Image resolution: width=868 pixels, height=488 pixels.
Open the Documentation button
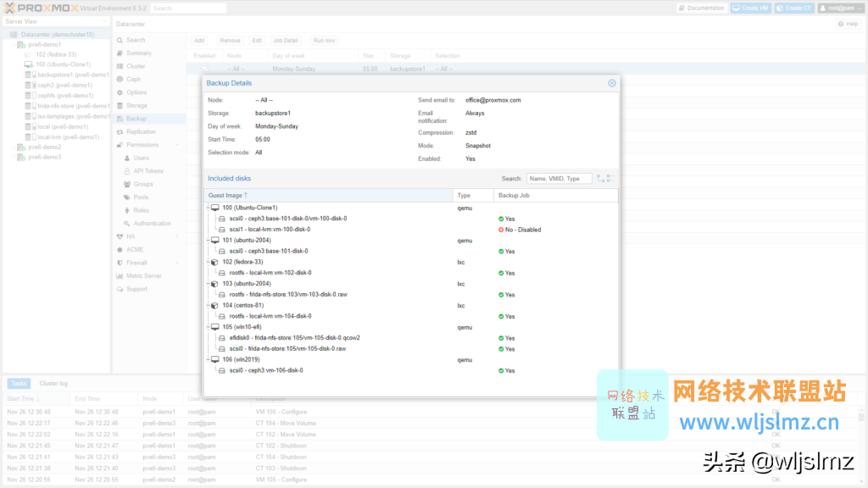click(x=702, y=8)
